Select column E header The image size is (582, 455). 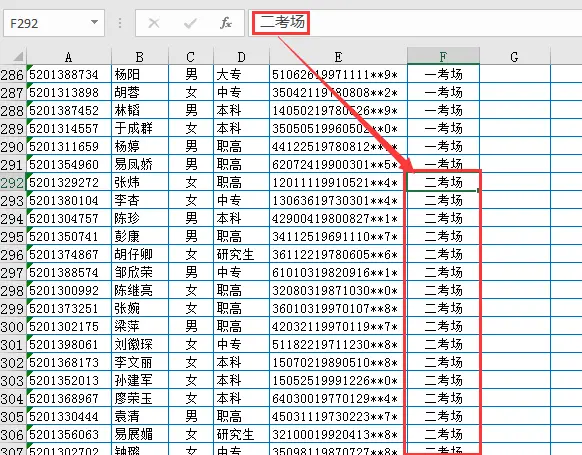tap(338, 57)
